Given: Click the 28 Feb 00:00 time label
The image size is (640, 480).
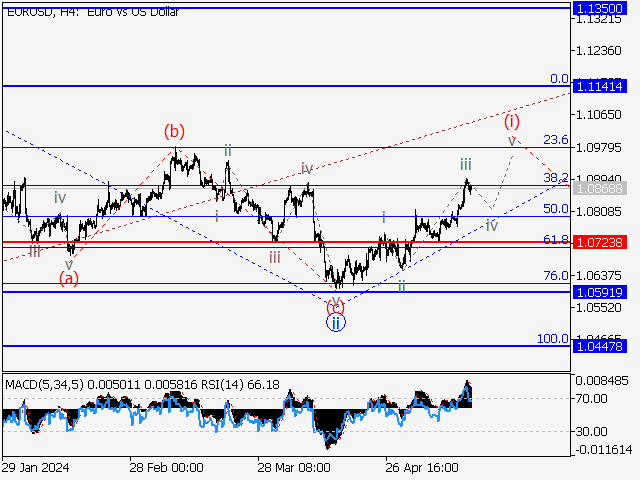Looking at the screenshot, I should (166, 468).
